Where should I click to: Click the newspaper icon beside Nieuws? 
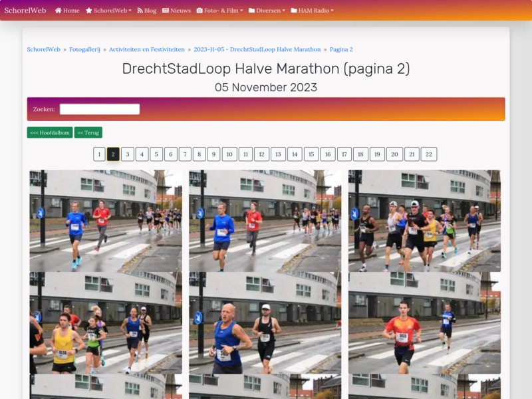click(166, 11)
